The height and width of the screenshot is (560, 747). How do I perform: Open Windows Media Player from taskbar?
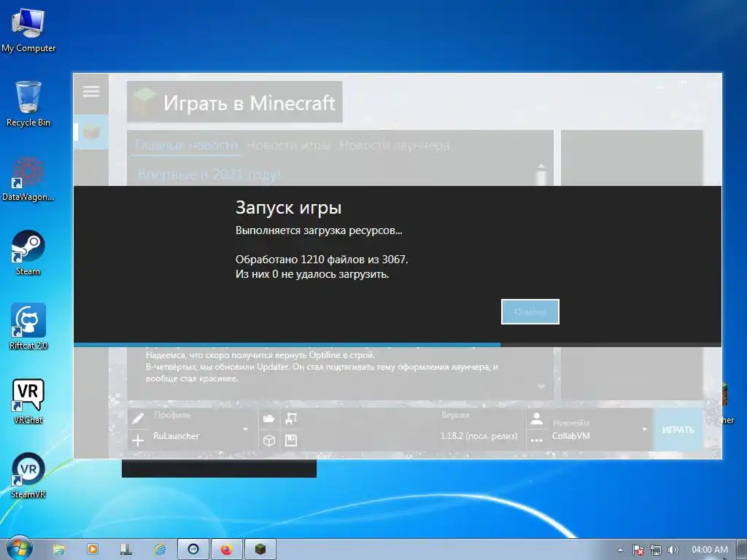pos(93,549)
